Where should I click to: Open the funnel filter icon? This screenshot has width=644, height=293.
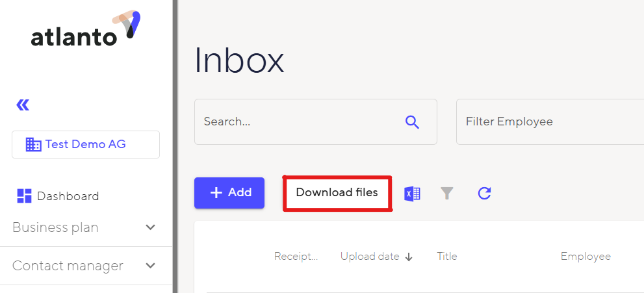pos(446,193)
